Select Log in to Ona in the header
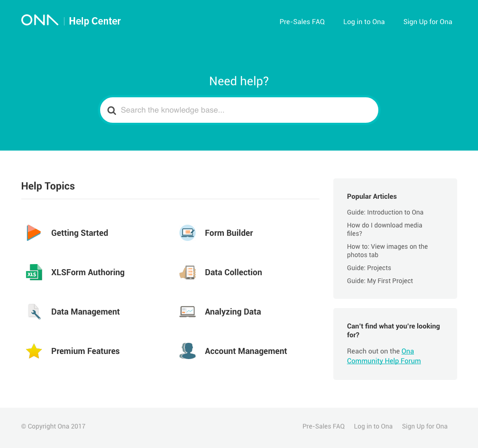The image size is (478, 448). pyautogui.click(x=364, y=22)
